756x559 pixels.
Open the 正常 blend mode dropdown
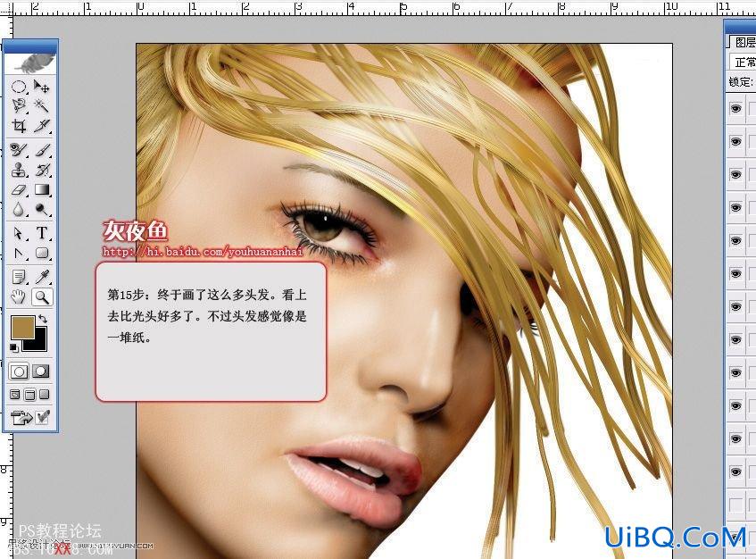(743, 63)
